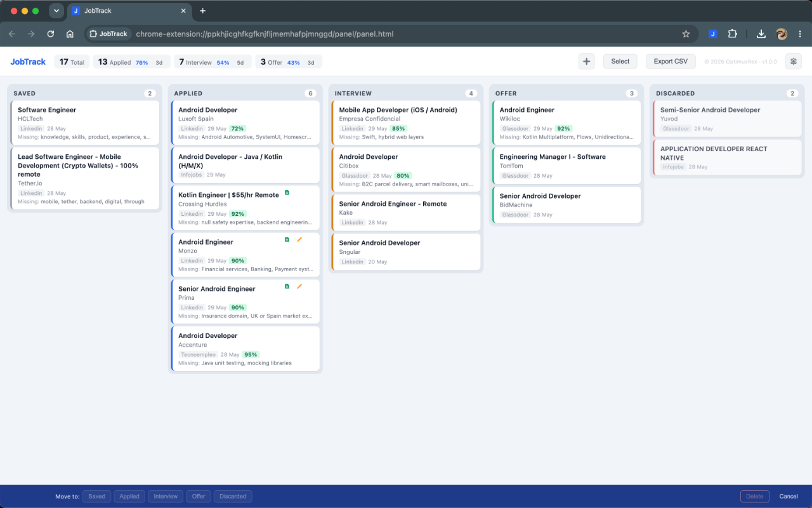Viewport: 812px width, 508px height.
Task: Show Chrome downloads
Action: (x=761, y=34)
